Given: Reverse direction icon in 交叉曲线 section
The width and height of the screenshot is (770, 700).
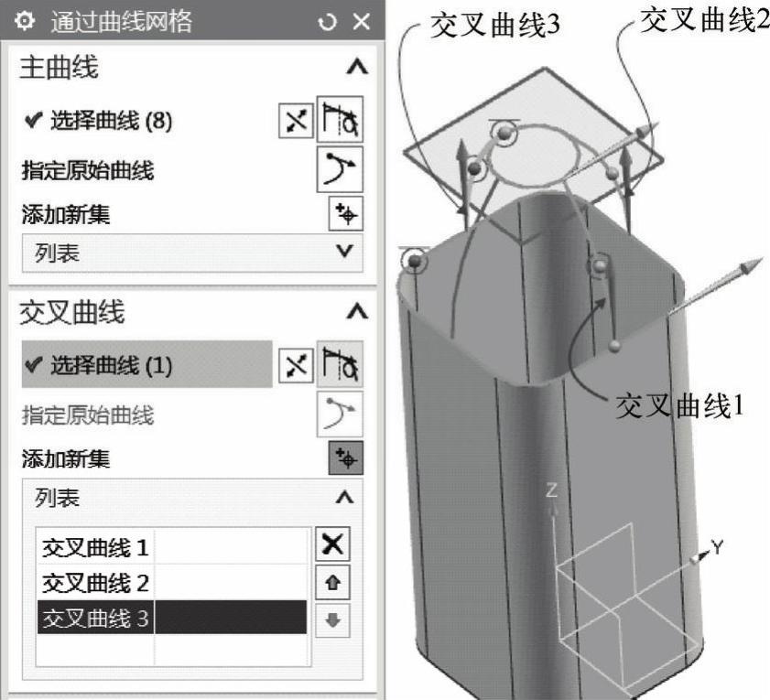Looking at the screenshot, I should tap(296, 365).
